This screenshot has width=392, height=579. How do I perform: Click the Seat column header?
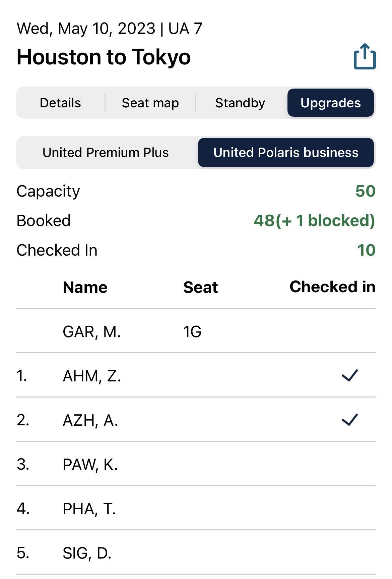pyautogui.click(x=200, y=287)
